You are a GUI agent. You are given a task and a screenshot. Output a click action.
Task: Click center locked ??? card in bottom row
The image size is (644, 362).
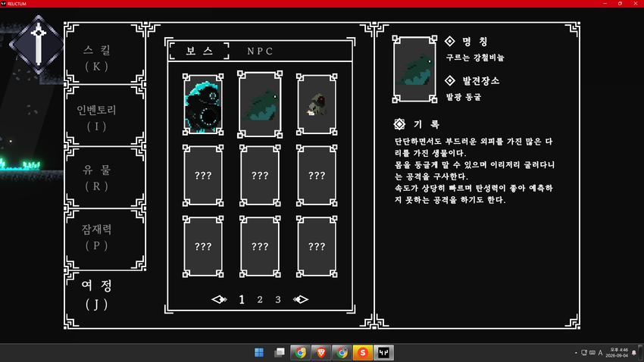(x=260, y=247)
